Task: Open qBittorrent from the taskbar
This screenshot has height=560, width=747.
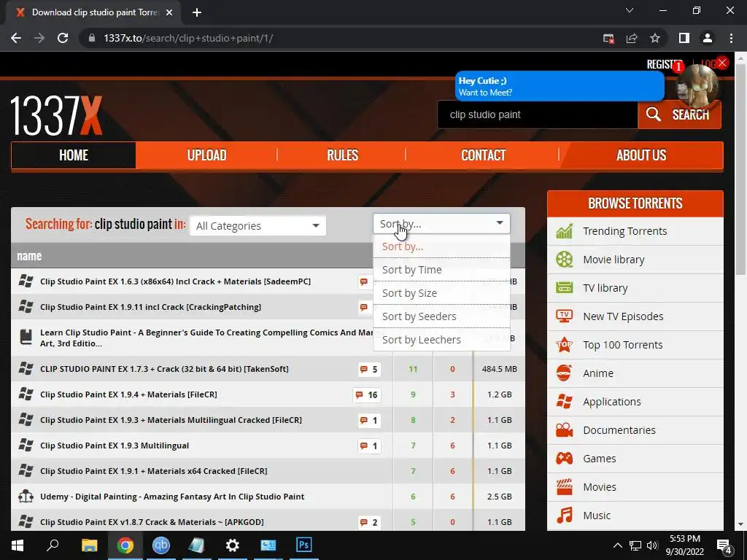Action: (x=161, y=545)
